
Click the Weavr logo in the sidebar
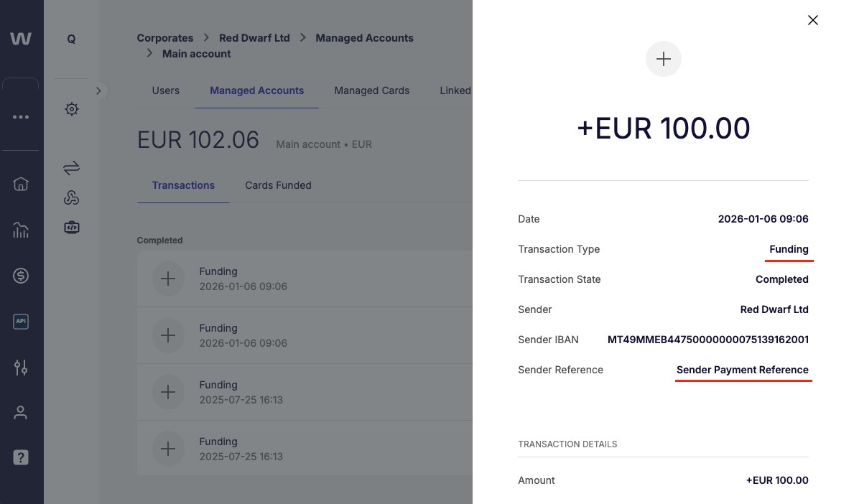click(21, 39)
